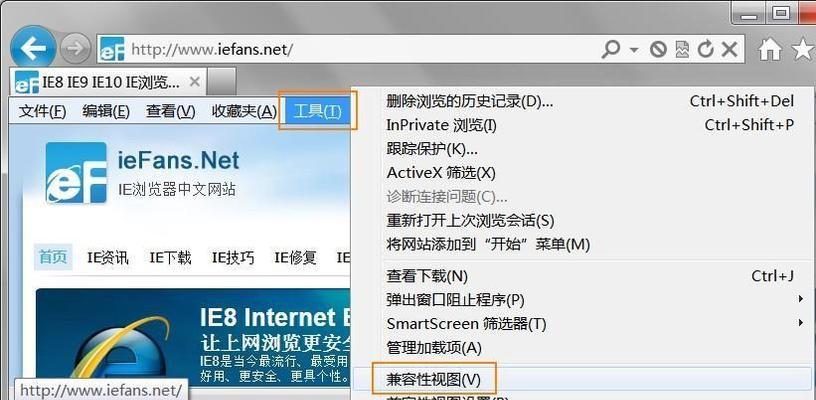Click the IE资讯 navigation link

[108, 257]
